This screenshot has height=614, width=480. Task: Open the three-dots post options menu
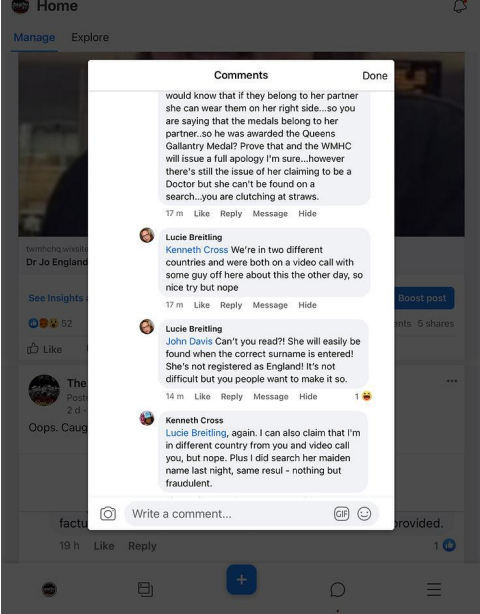pos(452,381)
